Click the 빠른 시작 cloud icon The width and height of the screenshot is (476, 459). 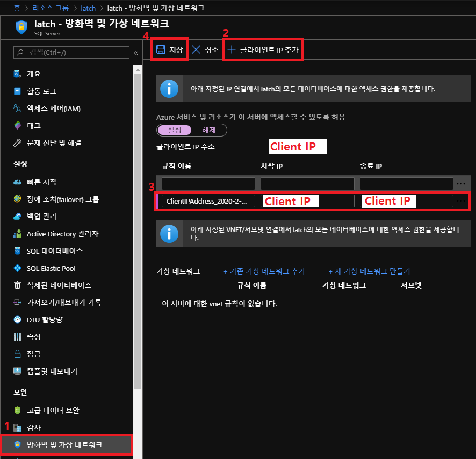tap(17, 182)
